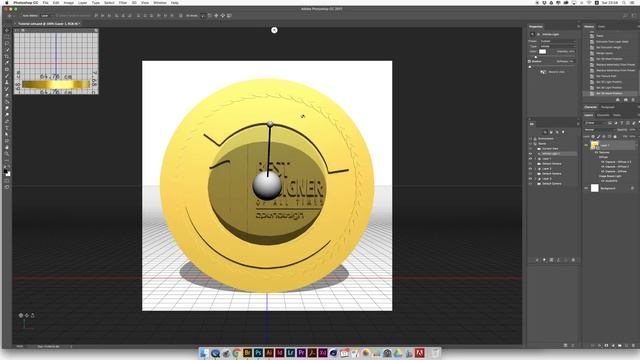Filter 3D panel by lights
Image resolution: width=640 pixels, height=360 pixels.
564,132
